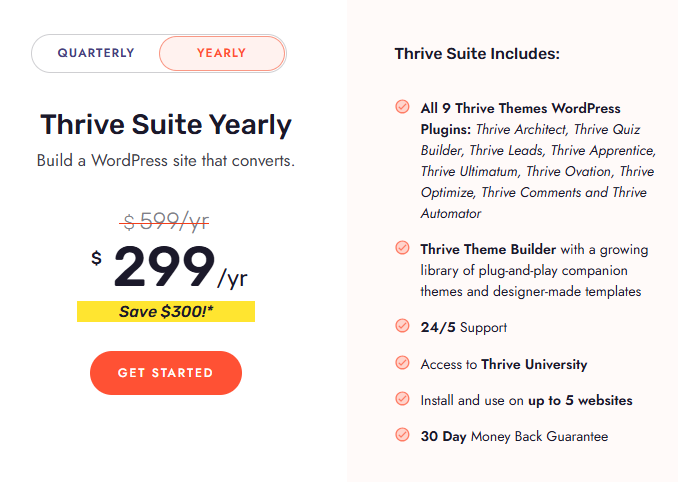The height and width of the screenshot is (482, 678).
Task: Select the Yearly billing option
Action: pos(221,53)
